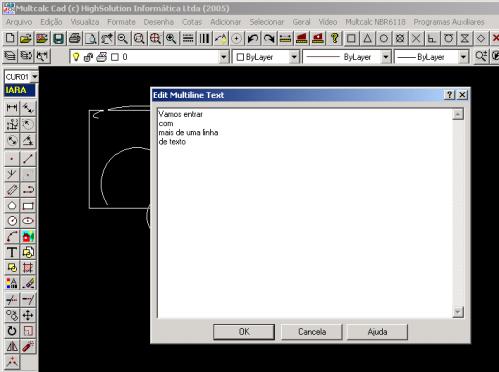The width and height of the screenshot is (499, 372).
Task: Save drawing with the floppy disk icon
Action: [58, 39]
